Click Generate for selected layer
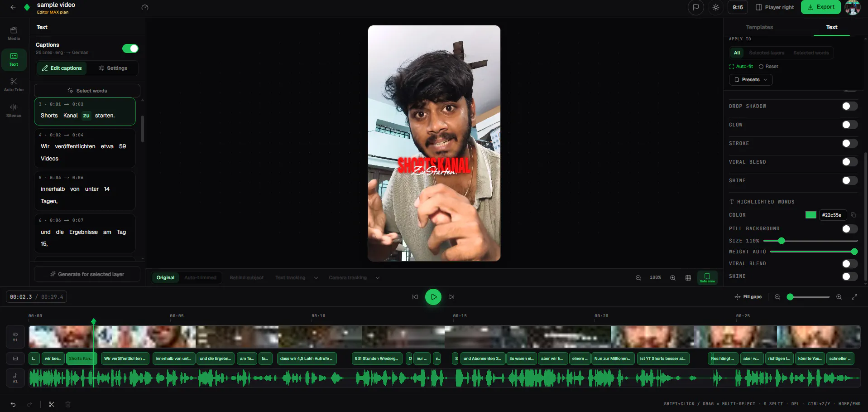Viewport: 868px width, 412px height. (x=87, y=274)
